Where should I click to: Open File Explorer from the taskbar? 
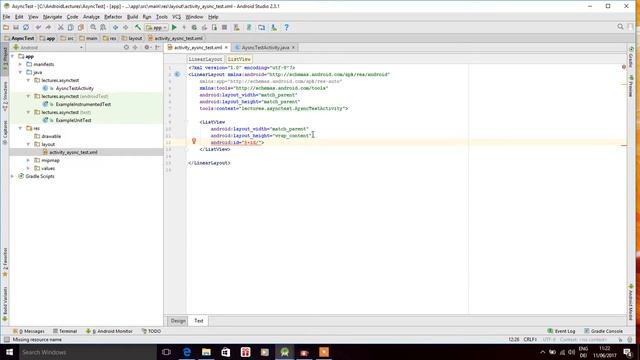point(206,352)
